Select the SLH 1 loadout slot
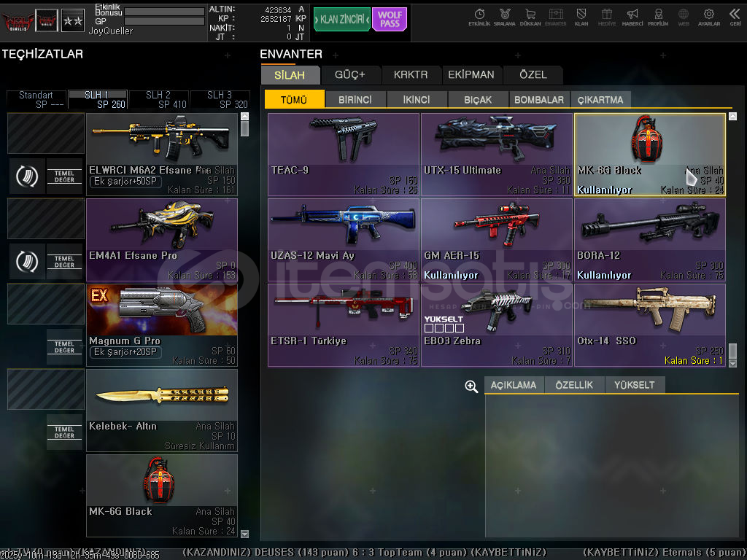The height and width of the screenshot is (560, 747). coord(98,99)
